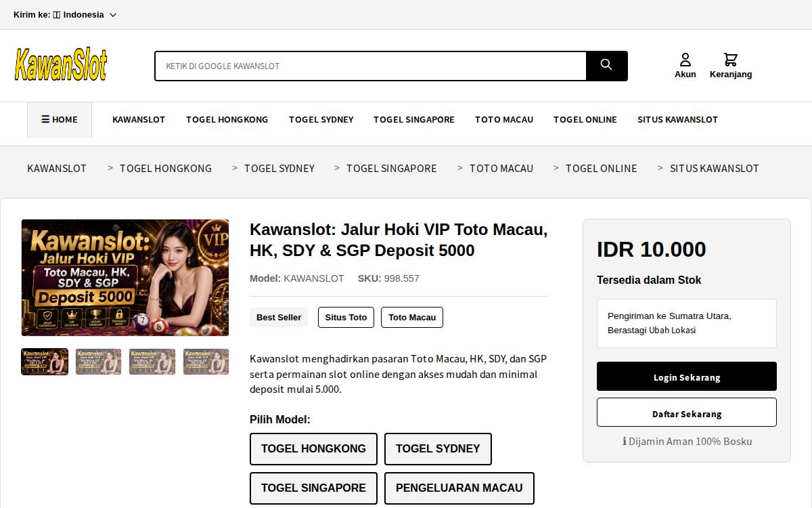Click the KawanSlot logo
The height and width of the screenshot is (508, 812).
click(61, 65)
